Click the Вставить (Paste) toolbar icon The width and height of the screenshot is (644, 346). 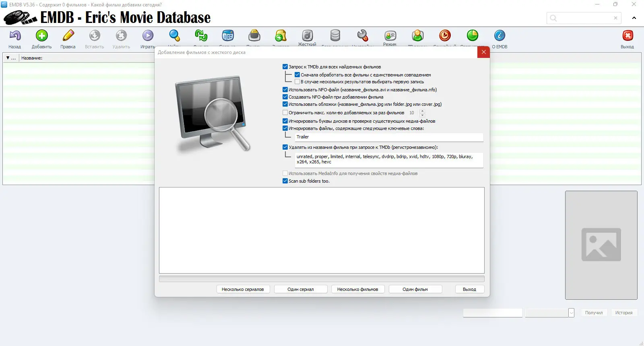coord(95,36)
